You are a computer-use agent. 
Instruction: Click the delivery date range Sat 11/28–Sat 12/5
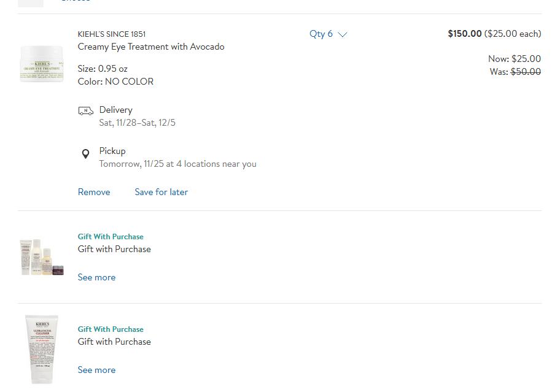click(138, 123)
